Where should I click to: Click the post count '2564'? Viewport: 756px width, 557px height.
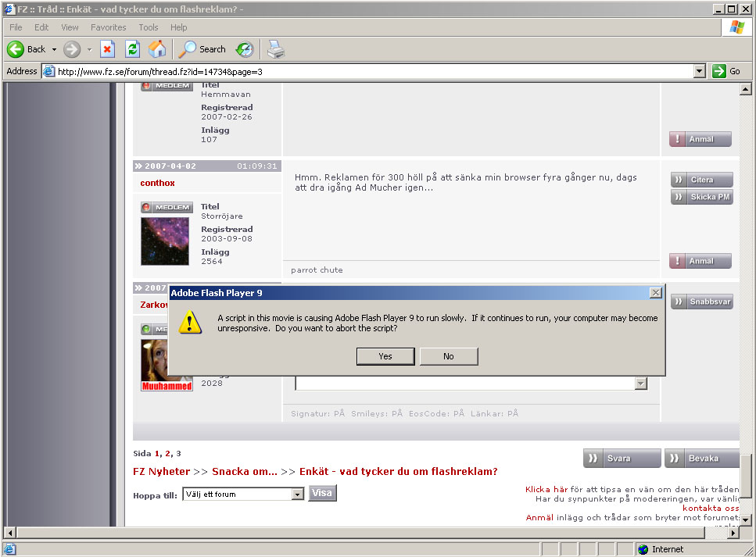pos(212,262)
